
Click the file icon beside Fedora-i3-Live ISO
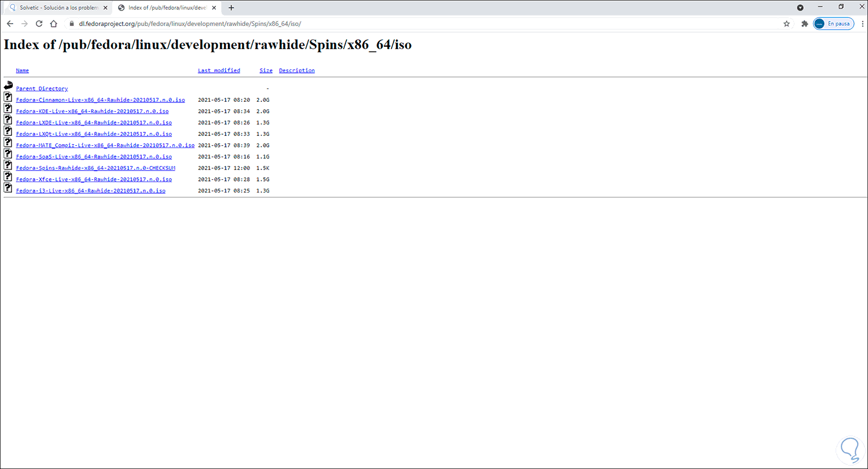pos(8,187)
